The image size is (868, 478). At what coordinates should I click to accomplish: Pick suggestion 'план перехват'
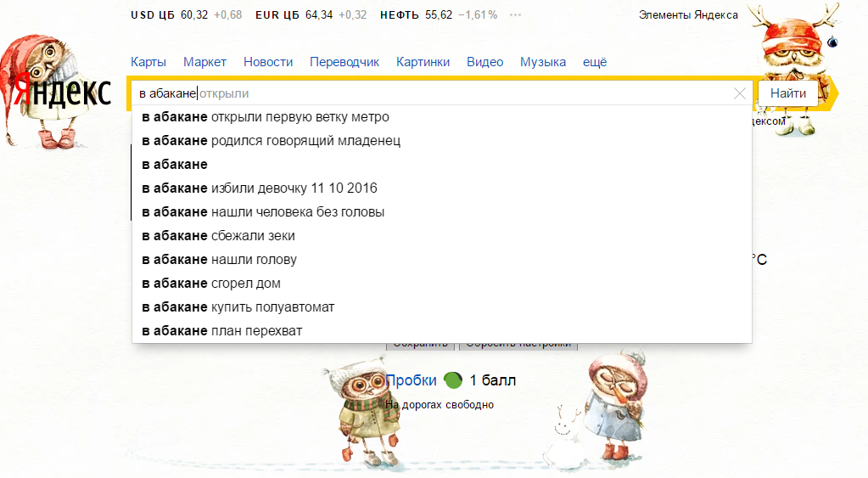click(x=442, y=331)
